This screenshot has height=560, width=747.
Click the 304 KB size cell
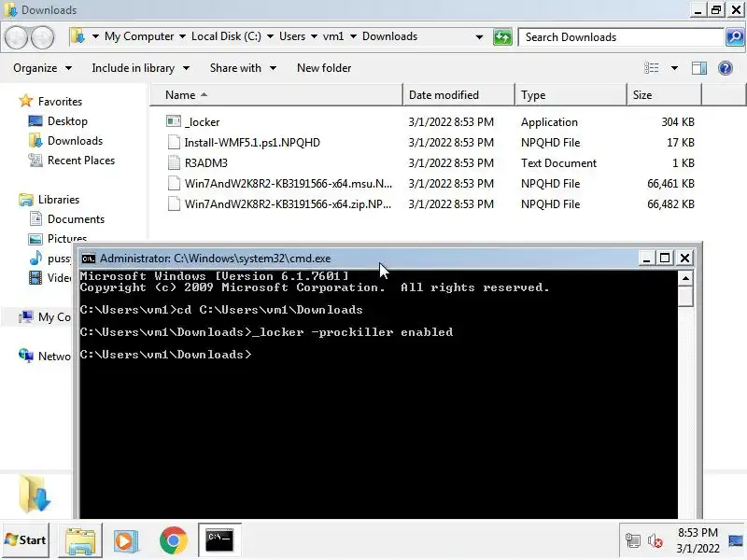tap(678, 122)
